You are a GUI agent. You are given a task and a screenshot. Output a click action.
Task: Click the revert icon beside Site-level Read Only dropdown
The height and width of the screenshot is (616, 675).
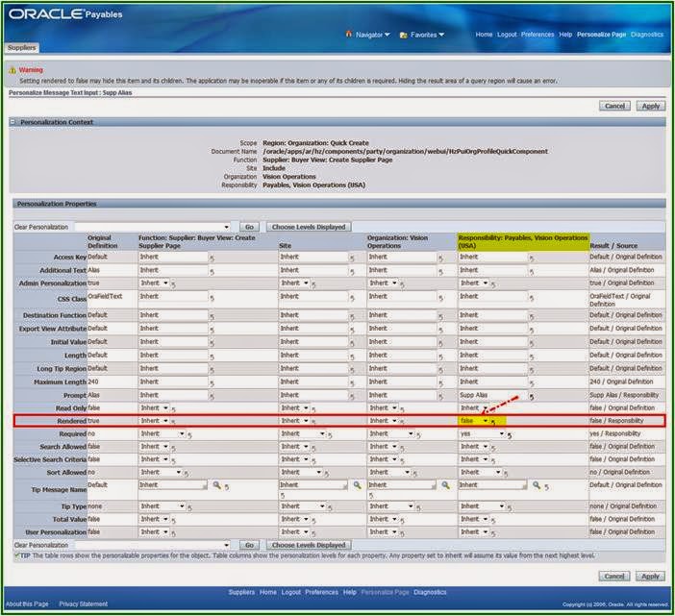(x=313, y=409)
